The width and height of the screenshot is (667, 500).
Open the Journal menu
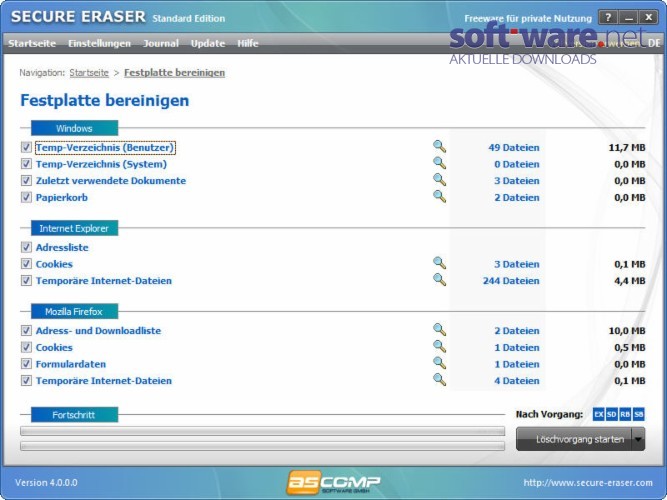pos(161,43)
